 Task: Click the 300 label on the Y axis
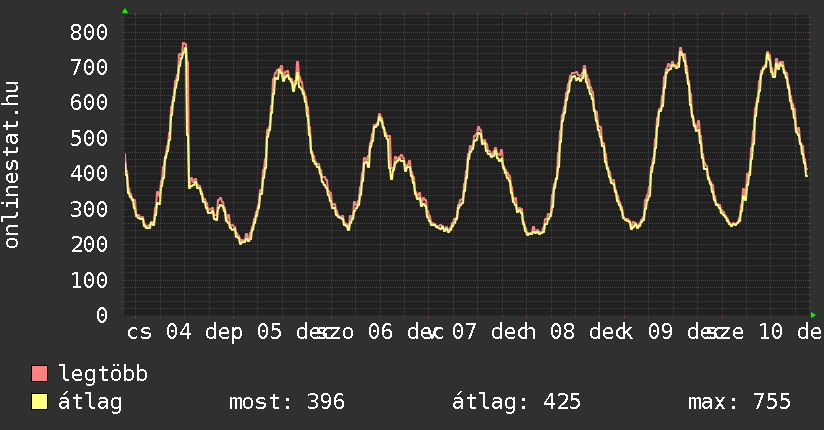coord(89,209)
